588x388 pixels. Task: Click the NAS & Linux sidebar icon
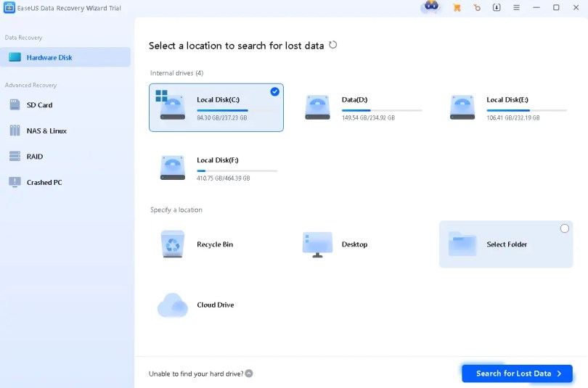pyautogui.click(x=15, y=131)
